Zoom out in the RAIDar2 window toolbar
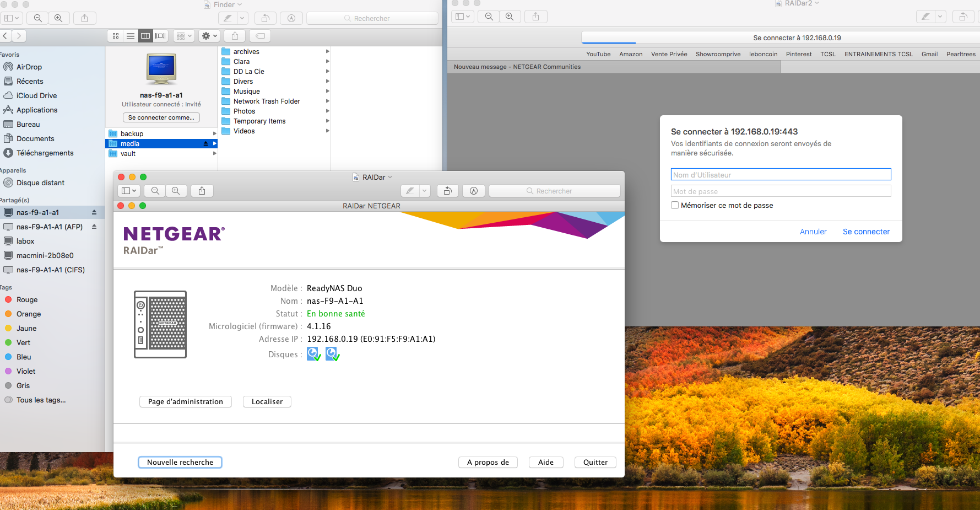The height and width of the screenshot is (510, 980). point(489,17)
